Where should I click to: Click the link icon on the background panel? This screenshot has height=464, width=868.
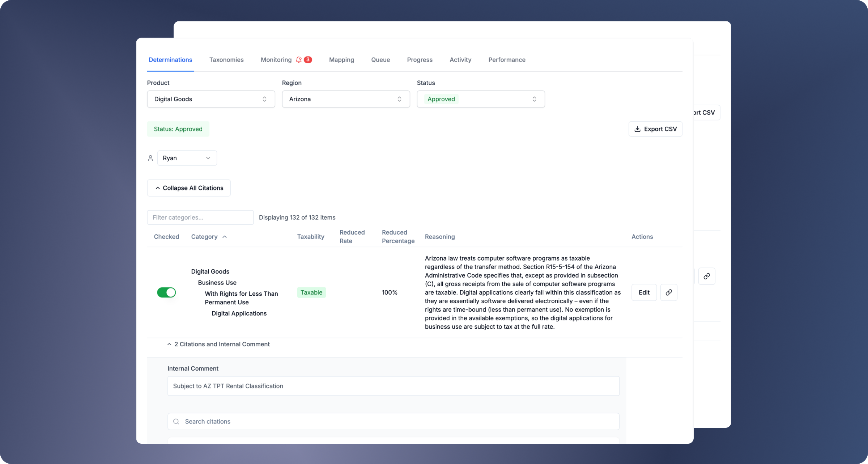click(706, 276)
